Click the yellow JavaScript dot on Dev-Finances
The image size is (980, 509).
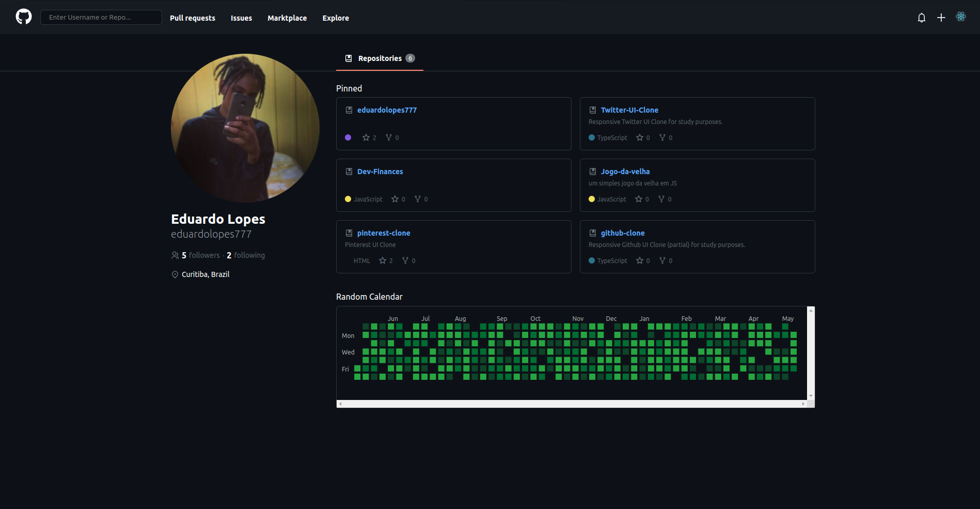348,199
